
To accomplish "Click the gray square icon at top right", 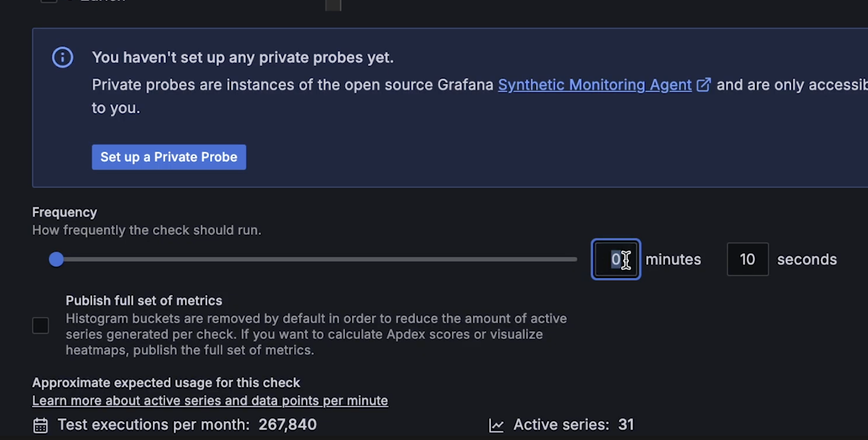I will pyautogui.click(x=333, y=6).
